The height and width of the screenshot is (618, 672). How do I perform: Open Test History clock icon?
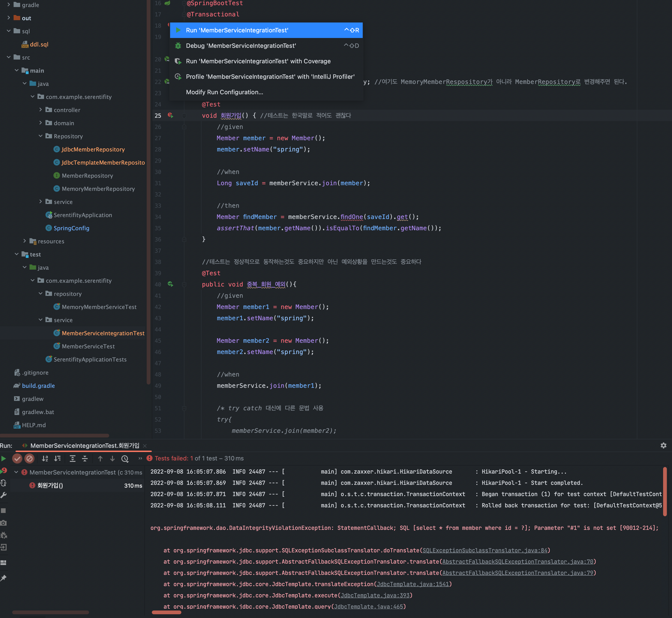(125, 459)
